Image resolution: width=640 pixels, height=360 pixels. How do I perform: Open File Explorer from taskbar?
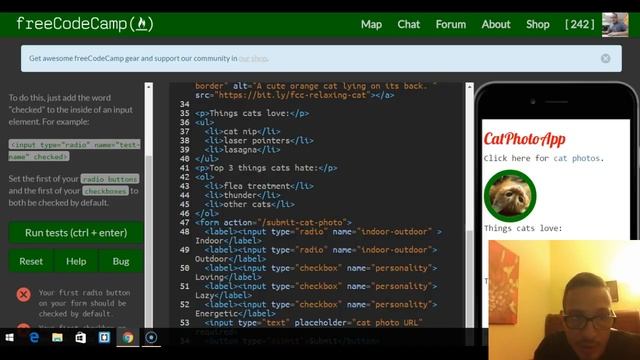(x=57, y=338)
